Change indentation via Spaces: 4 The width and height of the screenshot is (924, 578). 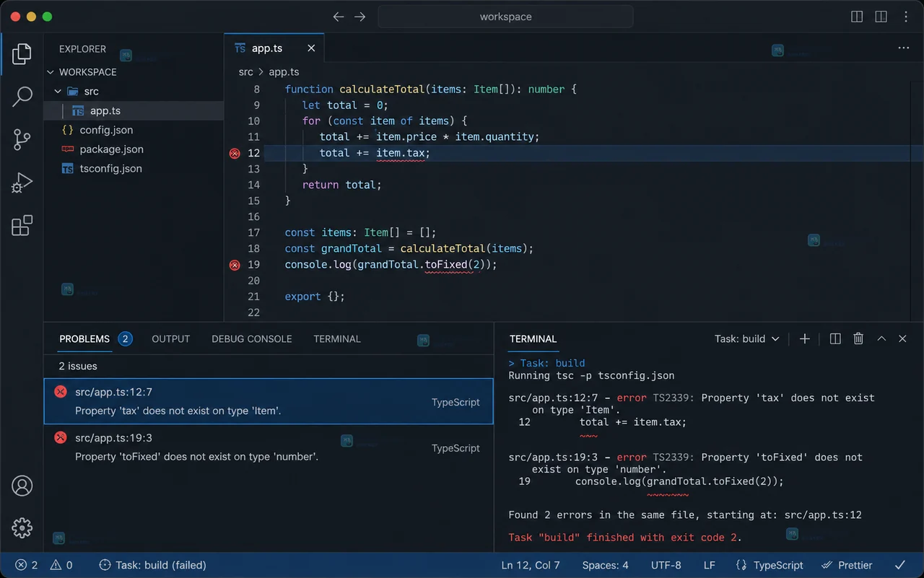pyautogui.click(x=605, y=566)
